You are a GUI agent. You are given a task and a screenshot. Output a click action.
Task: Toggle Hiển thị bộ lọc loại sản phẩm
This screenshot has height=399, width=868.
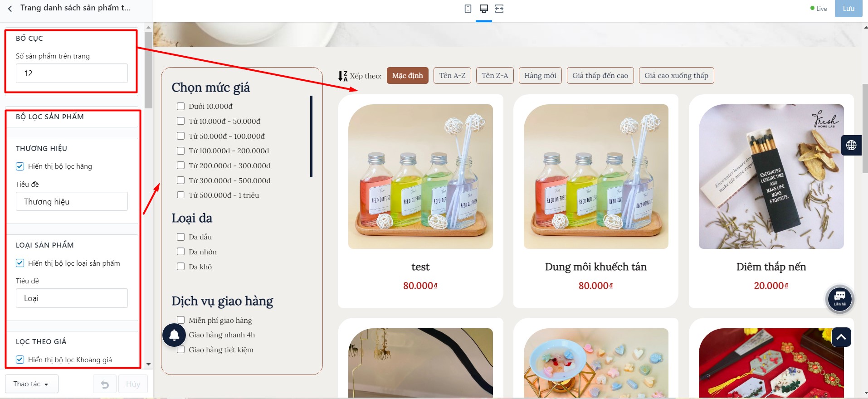20,263
